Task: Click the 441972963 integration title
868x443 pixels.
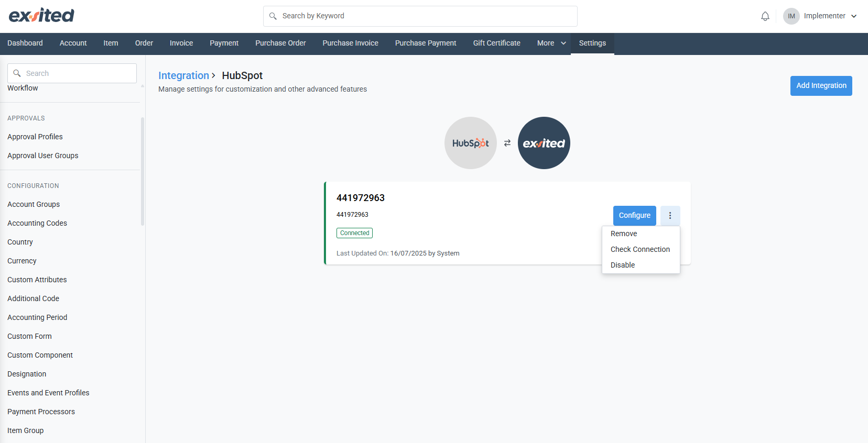Action: click(361, 198)
